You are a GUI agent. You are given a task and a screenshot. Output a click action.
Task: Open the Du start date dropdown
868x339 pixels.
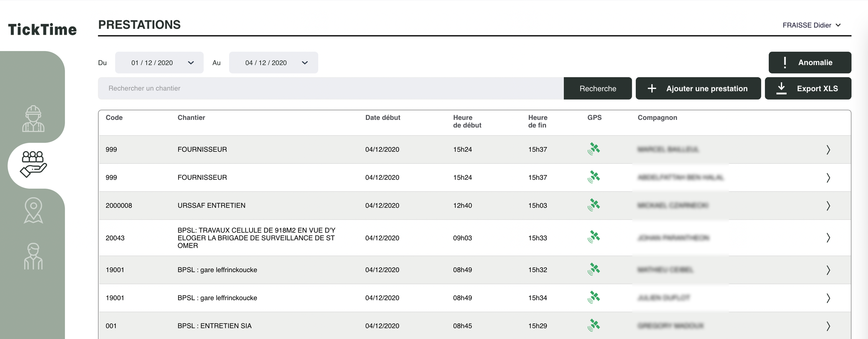click(159, 62)
